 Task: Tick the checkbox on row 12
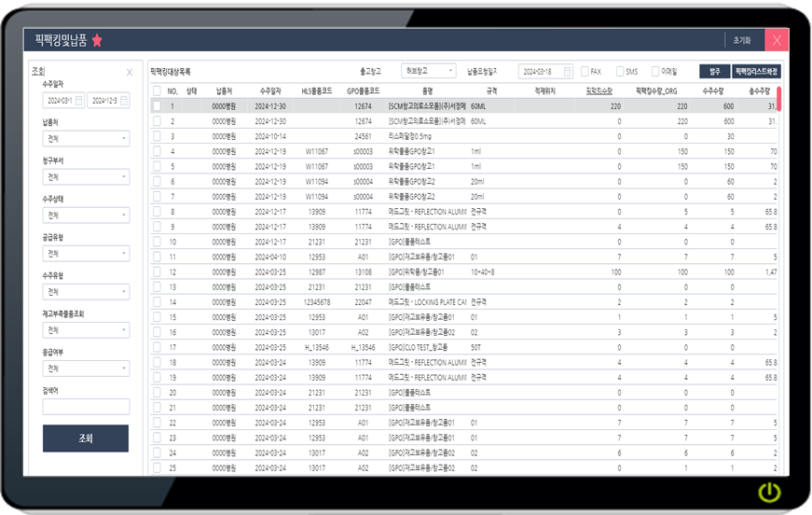pyautogui.click(x=157, y=272)
